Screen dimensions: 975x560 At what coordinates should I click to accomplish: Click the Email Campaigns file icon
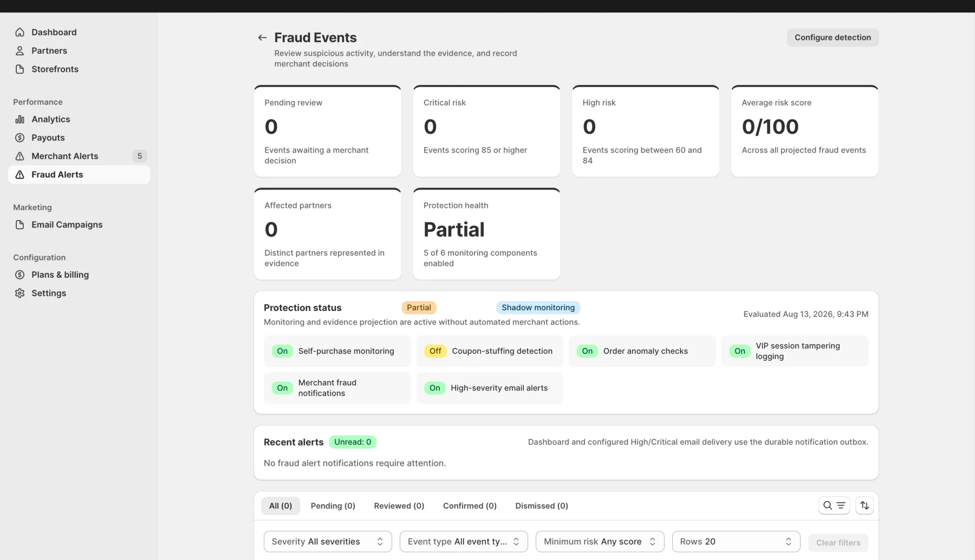click(20, 224)
